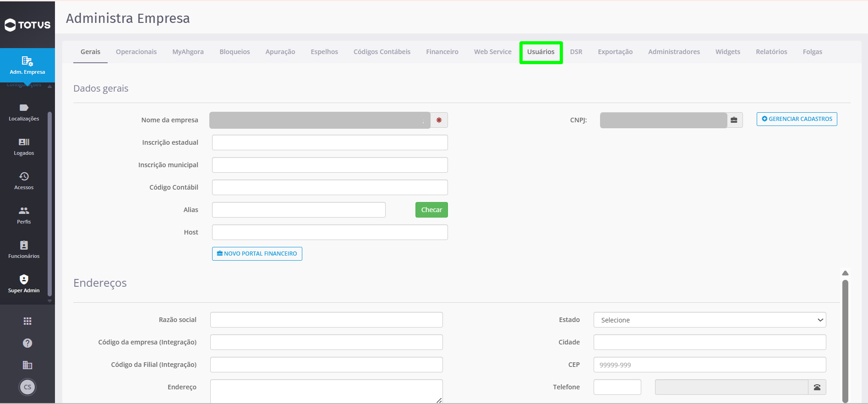Go to the Bloqueios tab
This screenshot has height=404, width=868.
click(x=235, y=52)
